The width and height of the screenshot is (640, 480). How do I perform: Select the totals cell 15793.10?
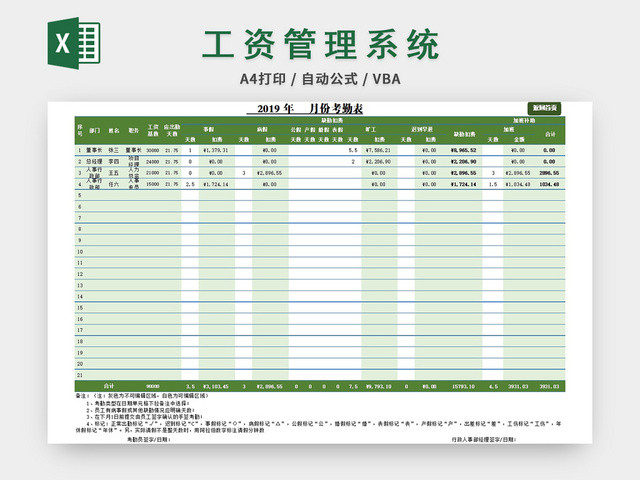pyautogui.click(x=463, y=386)
